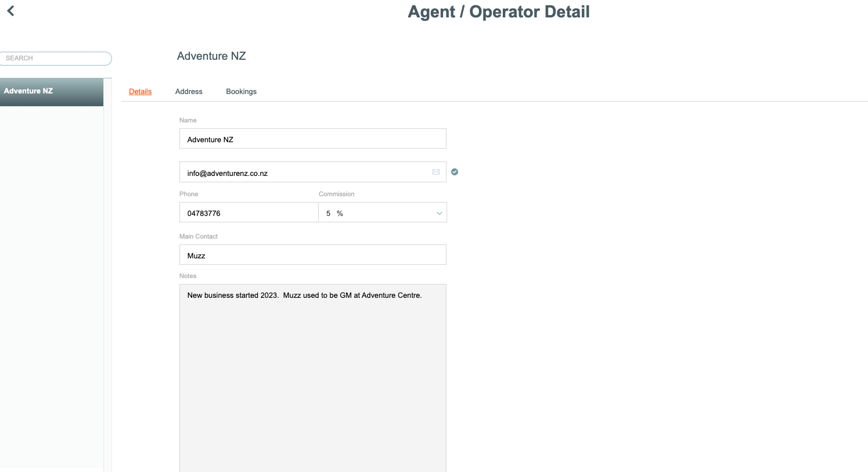
Task: Switch to the Details tab
Action: pos(141,92)
